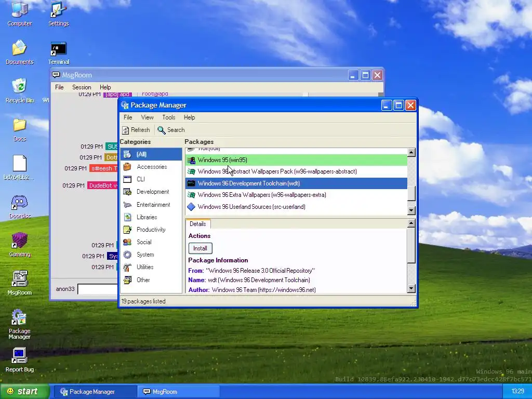532x399 pixels.
Task: Open the MsgRoom Session menu
Action: pyautogui.click(x=82, y=87)
